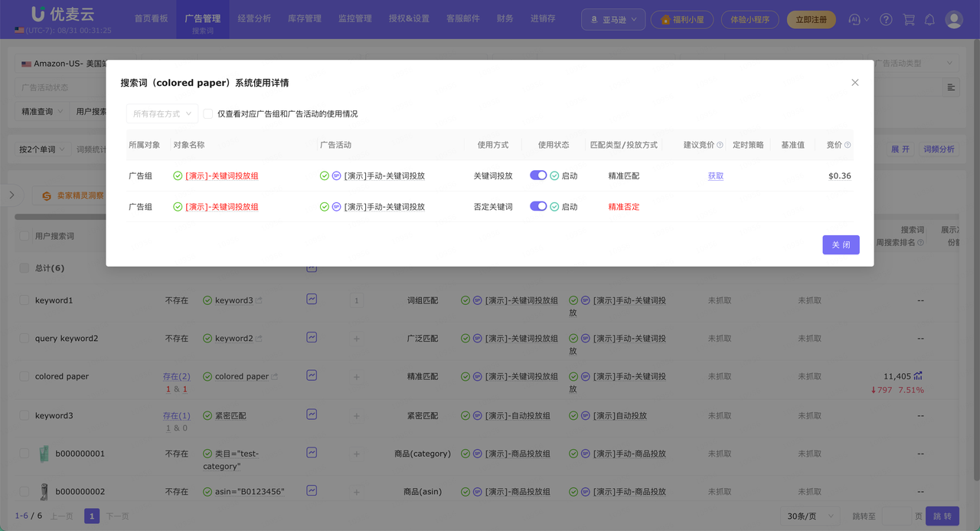980x531 pixels.
Task: Toggle the 启动 switch in the 否定关键词 row
Action: click(538, 206)
